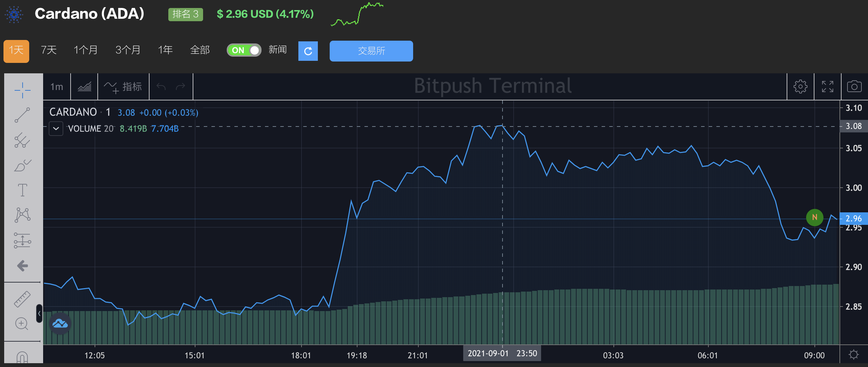This screenshot has height=367, width=868.
Task: Click the blue refresh button
Action: (x=308, y=51)
